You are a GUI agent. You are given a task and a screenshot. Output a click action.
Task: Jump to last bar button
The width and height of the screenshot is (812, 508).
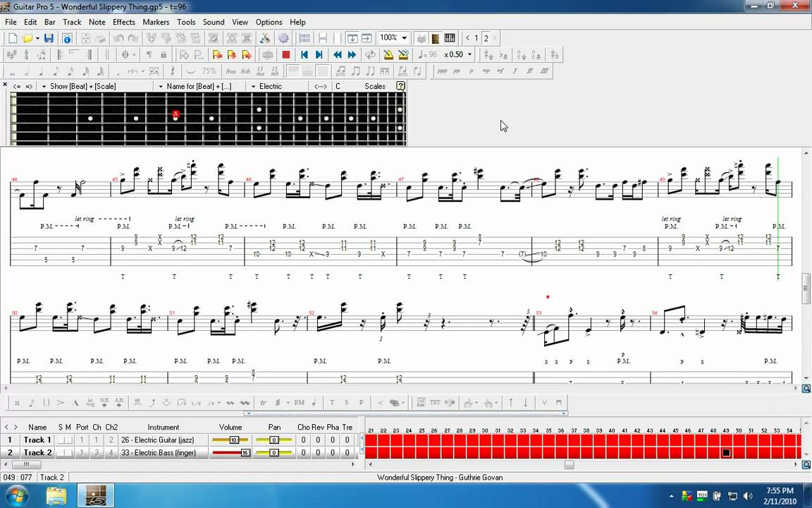pos(319,54)
